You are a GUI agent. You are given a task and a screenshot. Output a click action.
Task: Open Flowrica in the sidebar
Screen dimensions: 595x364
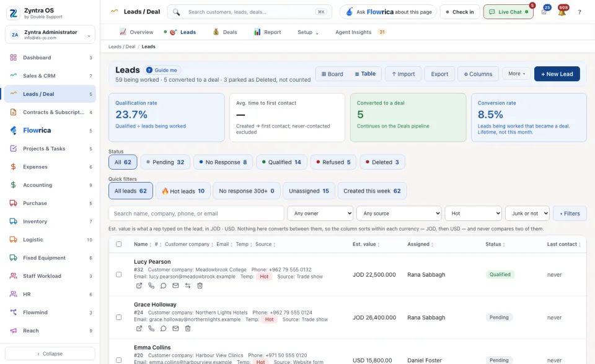(x=50, y=131)
